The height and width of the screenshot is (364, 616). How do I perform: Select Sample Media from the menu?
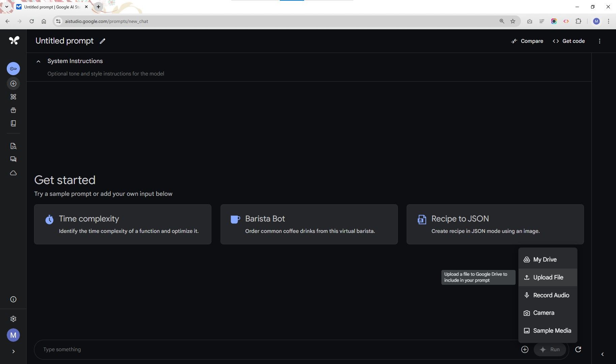click(x=548, y=331)
